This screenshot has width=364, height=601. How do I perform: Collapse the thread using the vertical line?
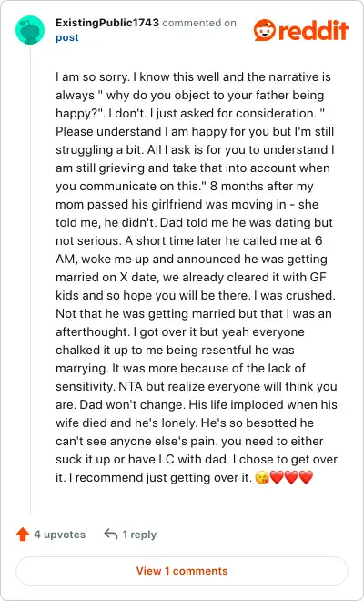coord(30,279)
